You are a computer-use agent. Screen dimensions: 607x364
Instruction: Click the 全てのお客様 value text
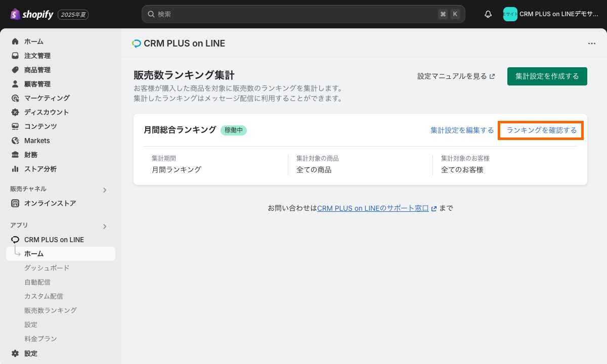pos(462,170)
